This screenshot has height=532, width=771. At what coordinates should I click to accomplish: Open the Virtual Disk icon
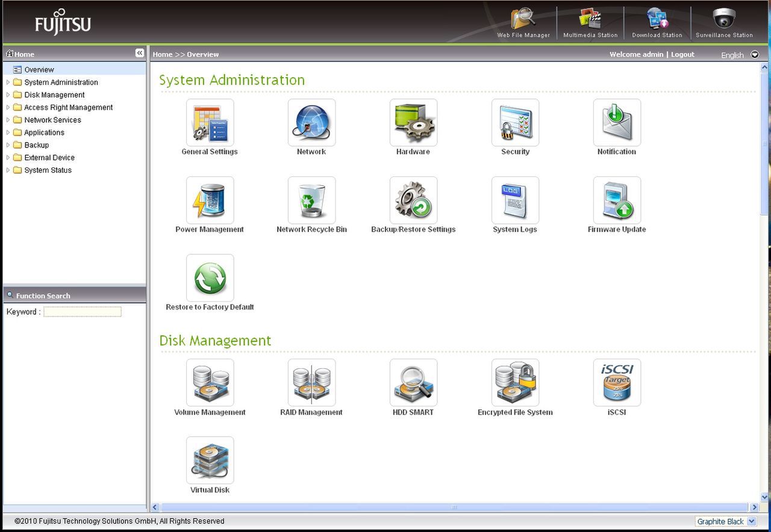pyautogui.click(x=210, y=460)
